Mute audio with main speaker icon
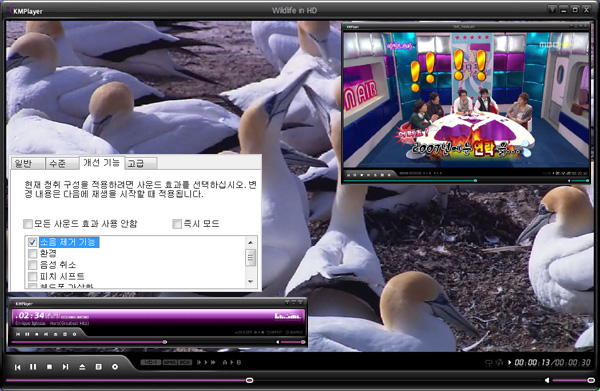The height and width of the screenshot is (391, 600). pyautogui.click(x=547, y=380)
